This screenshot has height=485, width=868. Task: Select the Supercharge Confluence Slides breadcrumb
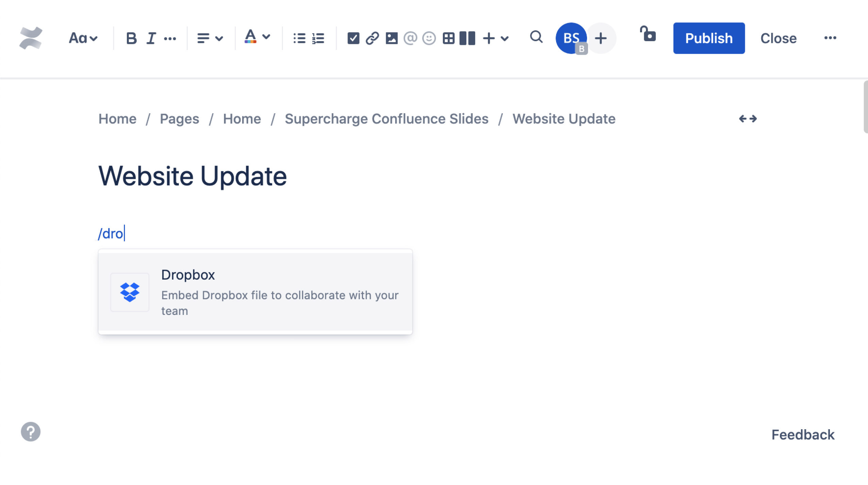(386, 119)
